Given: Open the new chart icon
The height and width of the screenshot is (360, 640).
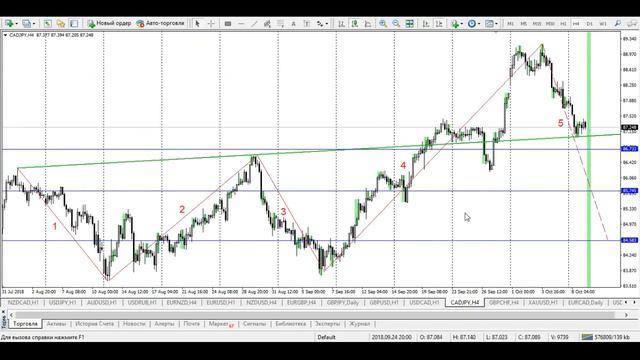Looking at the screenshot, I should click(x=9, y=24).
